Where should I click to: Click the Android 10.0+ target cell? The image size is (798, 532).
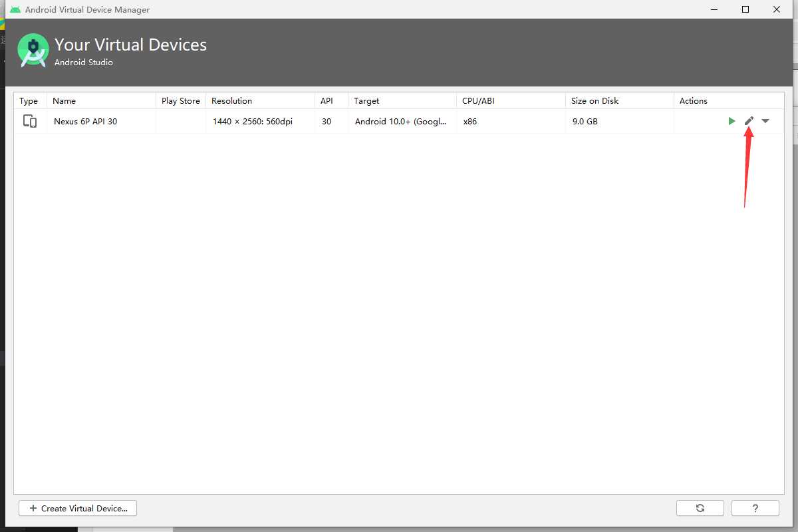pos(401,122)
